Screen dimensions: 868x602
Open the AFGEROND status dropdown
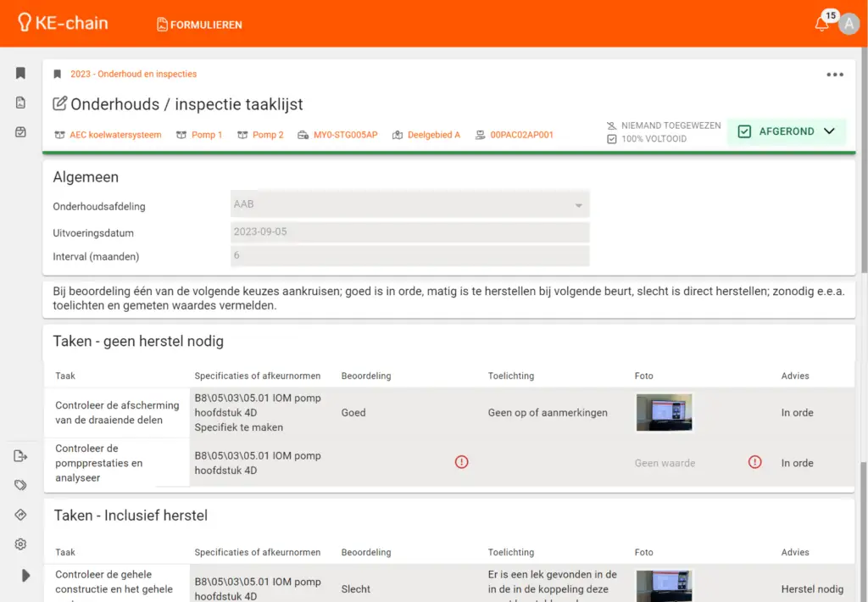(x=787, y=131)
